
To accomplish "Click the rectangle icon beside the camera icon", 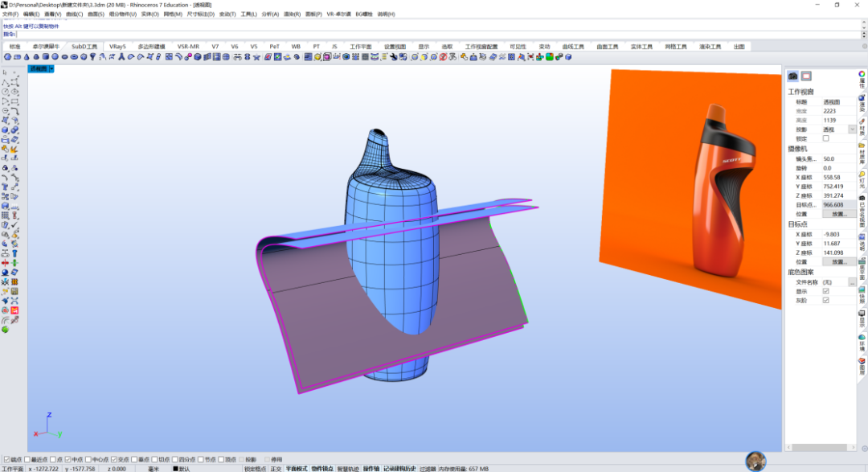I will [x=806, y=76].
